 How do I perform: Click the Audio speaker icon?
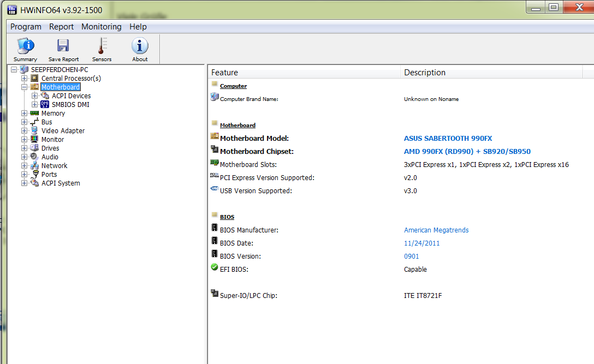click(x=34, y=157)
